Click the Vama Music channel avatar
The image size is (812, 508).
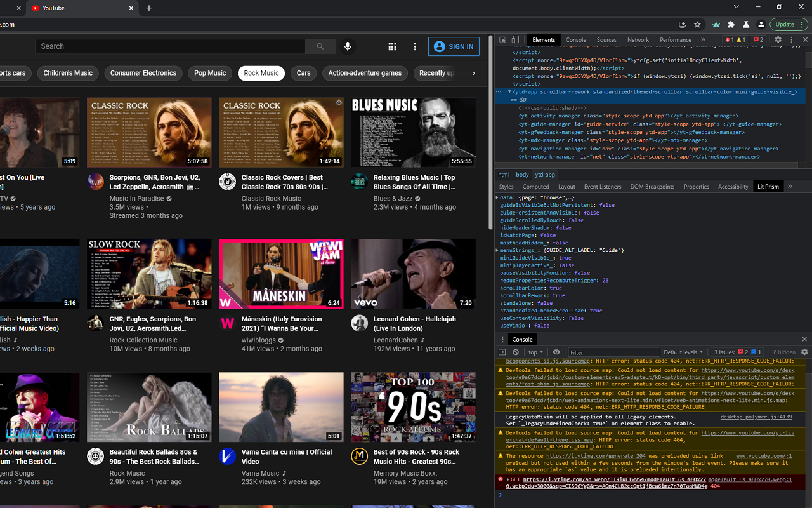point(228,456)
